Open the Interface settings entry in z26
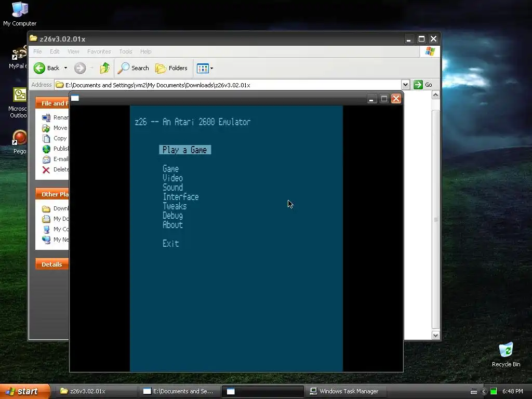This screenshot has height=399, width=532. pos(180,197)
